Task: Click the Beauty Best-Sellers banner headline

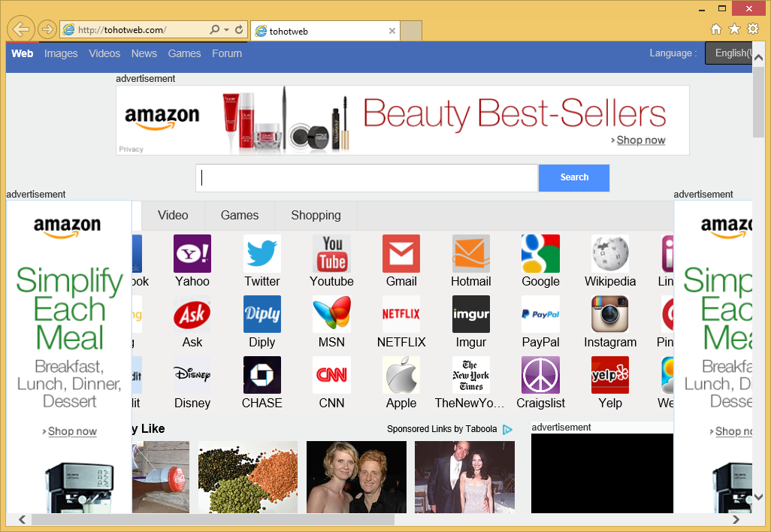Action: tap(514, 114)
